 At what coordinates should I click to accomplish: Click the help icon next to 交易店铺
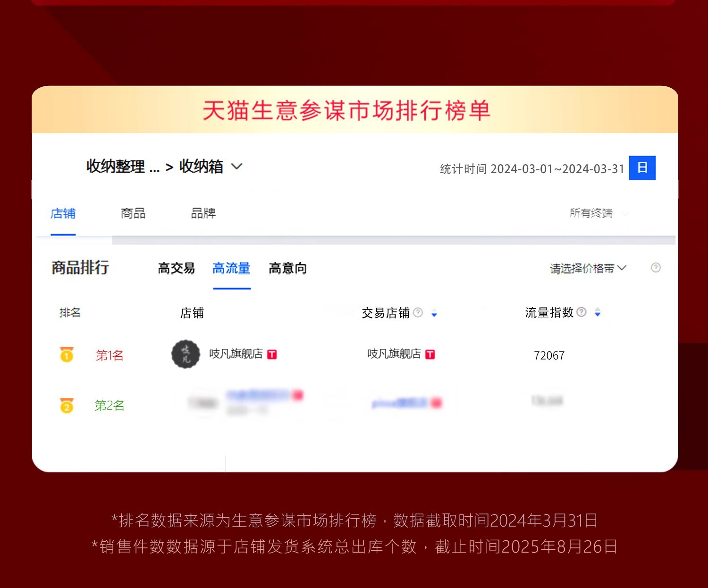pyautogui.click(x=418, y=312)
